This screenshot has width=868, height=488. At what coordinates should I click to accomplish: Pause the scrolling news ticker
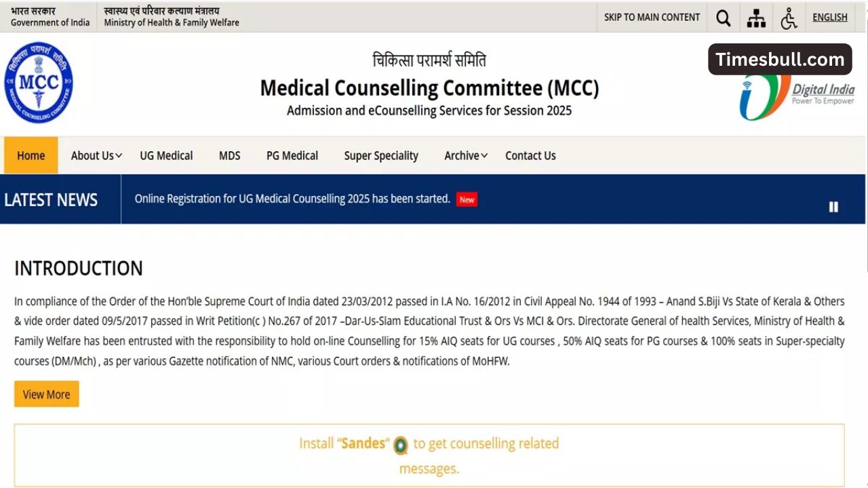833,207
